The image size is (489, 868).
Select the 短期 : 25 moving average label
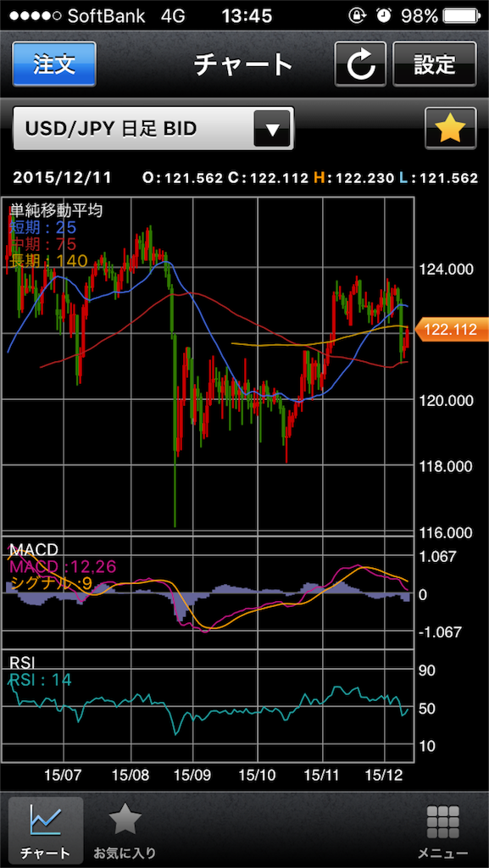pyautogui.click(x=42, y=227)
